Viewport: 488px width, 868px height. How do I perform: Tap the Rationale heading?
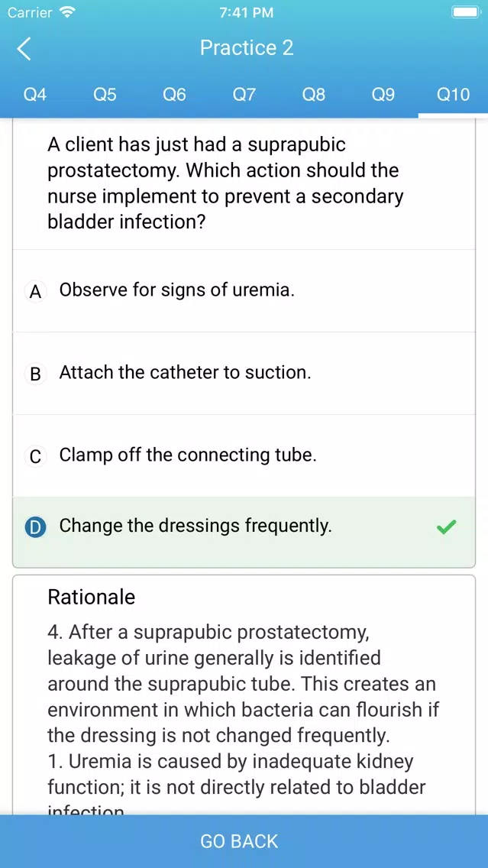click(x=92, y=598)
